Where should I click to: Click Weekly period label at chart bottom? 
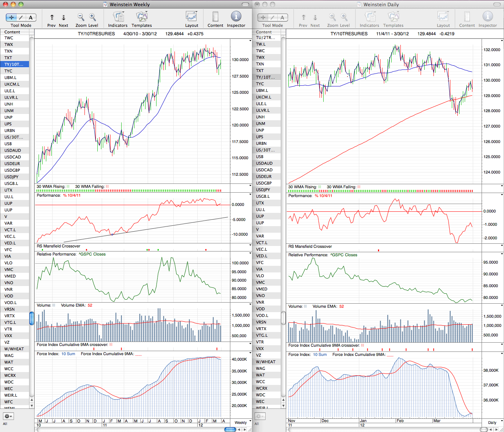point(241,422)
